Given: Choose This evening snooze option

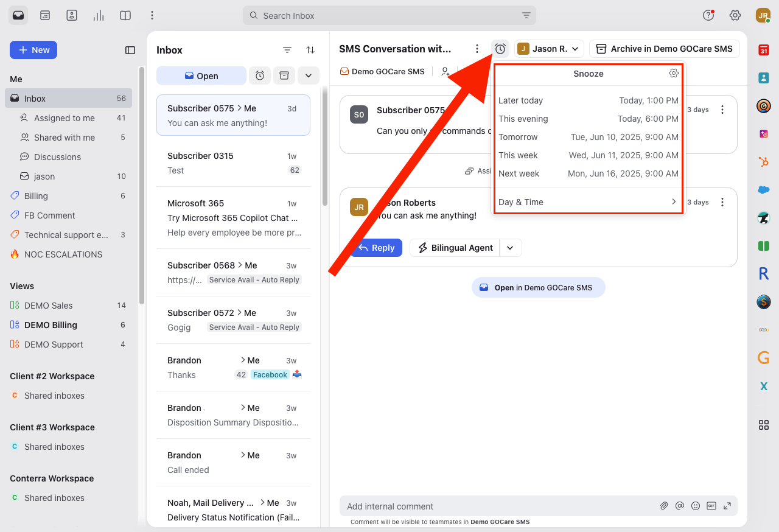Looking at the screenshot, I should pos(589,119).
